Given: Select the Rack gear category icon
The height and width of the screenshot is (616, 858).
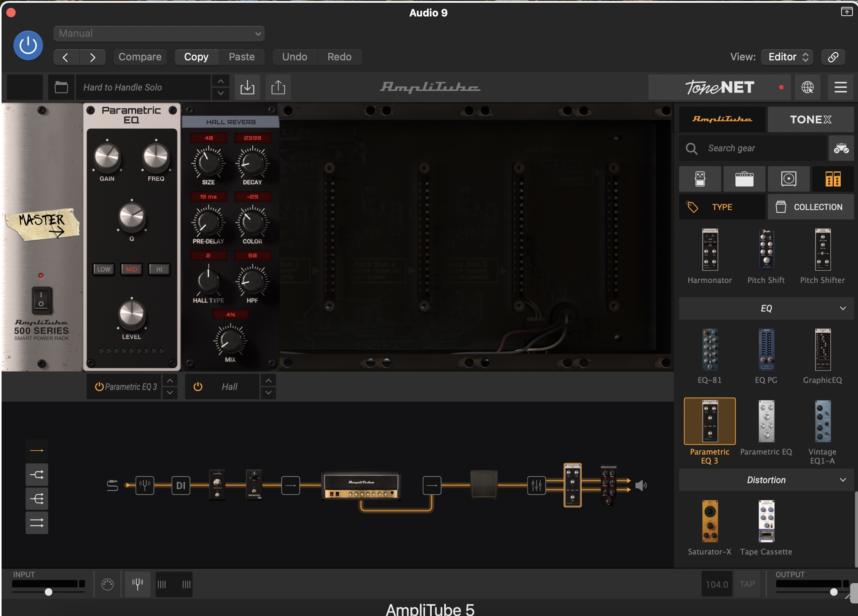Looking at the screenshot, I should pos(833,179).
